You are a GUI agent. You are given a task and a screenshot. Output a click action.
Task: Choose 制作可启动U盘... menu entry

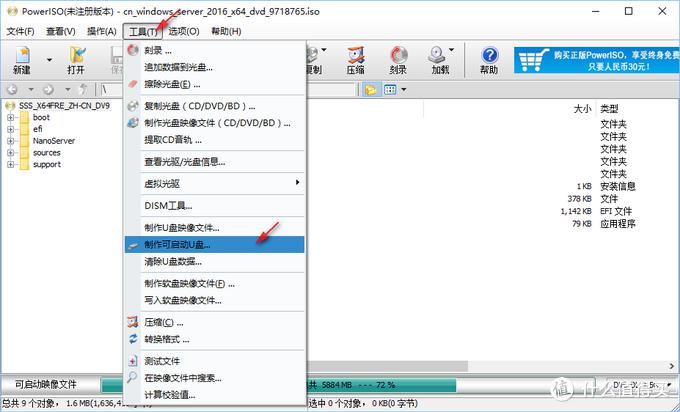tap(215, 245)
